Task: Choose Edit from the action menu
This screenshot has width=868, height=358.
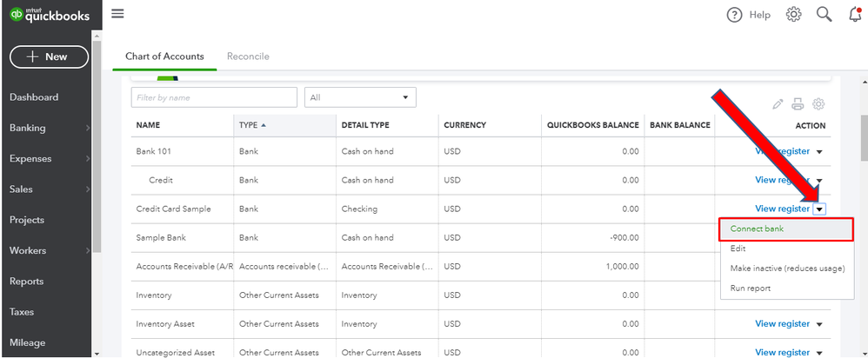Action: coord(738,249)
